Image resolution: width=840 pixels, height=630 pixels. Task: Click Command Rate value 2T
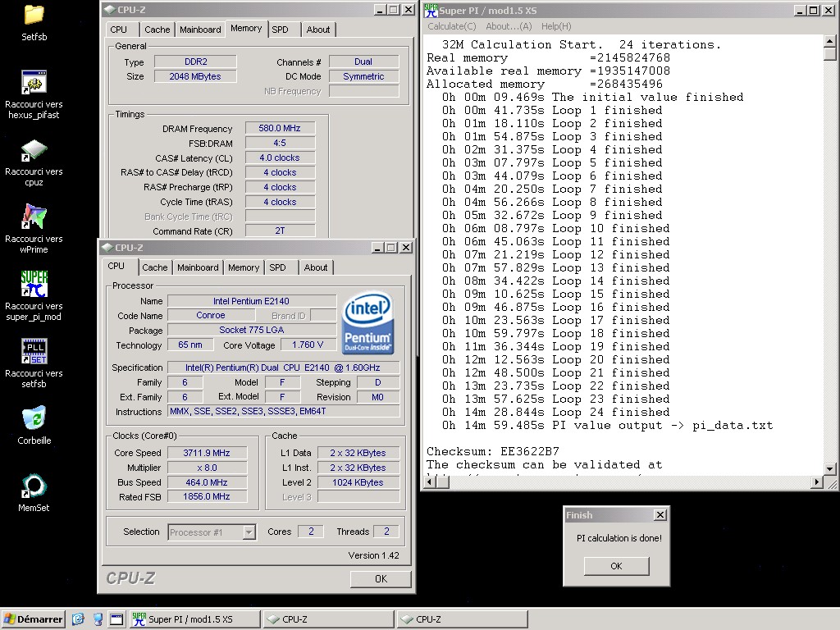click(280, 231)
